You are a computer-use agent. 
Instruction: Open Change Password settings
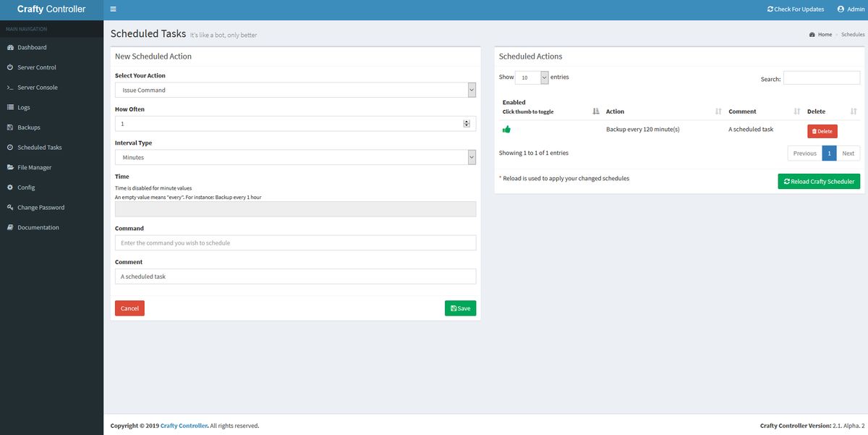40,207
